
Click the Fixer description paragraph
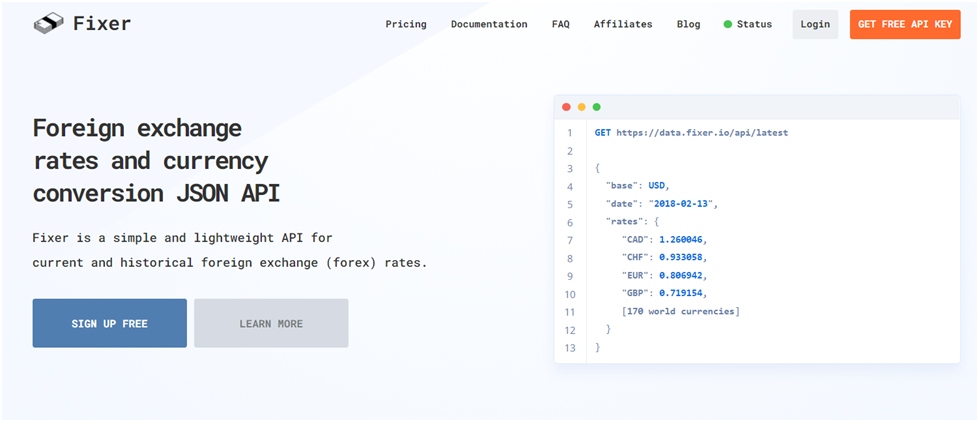tap(230, 250)
